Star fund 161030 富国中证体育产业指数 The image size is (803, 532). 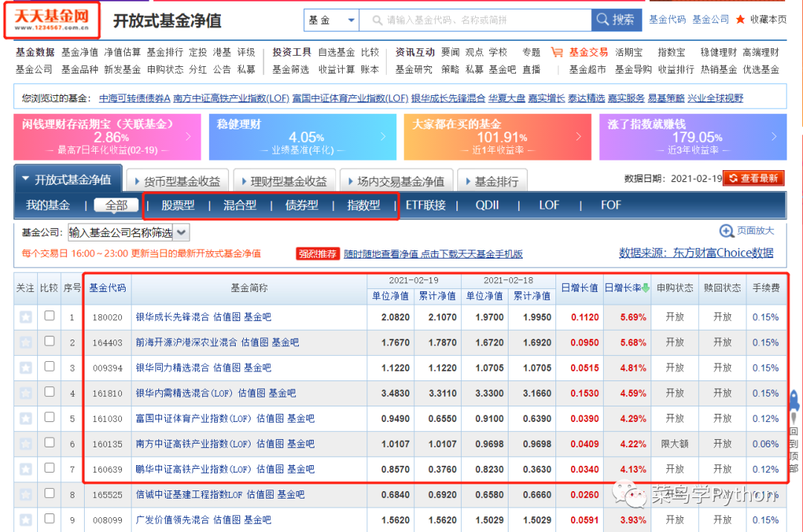[25, 418]
